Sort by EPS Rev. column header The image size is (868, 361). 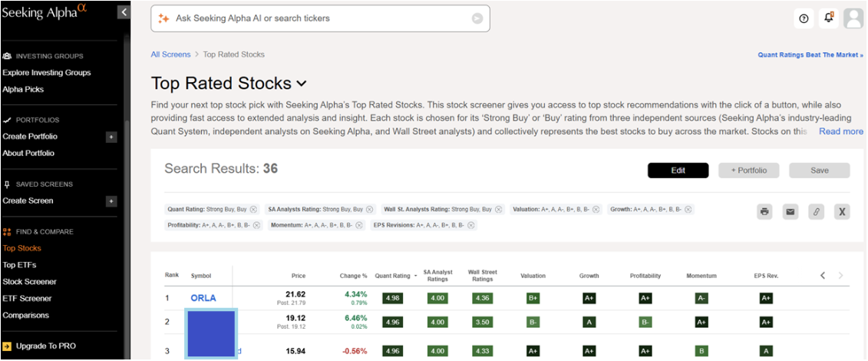766,276
